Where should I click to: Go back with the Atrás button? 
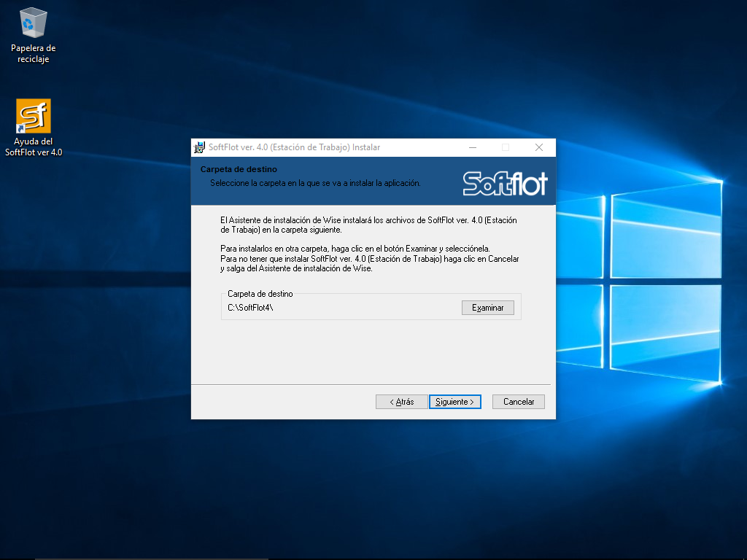(401, 402)
